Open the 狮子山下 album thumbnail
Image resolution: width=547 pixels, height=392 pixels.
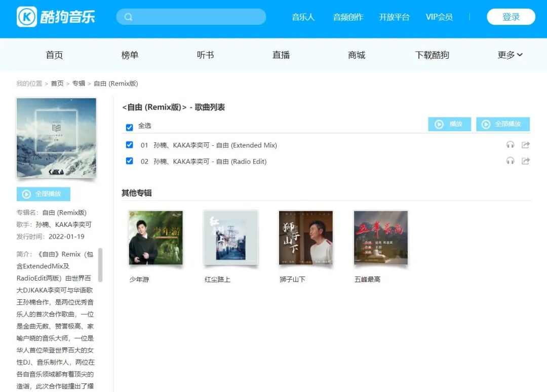[x=306, y=238]
